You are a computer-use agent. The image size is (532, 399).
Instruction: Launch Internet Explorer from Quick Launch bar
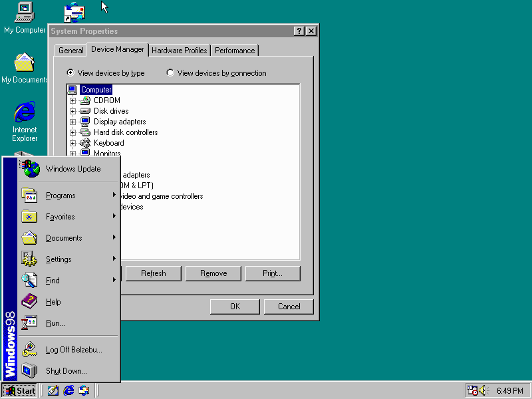click(x=68, y=390)
